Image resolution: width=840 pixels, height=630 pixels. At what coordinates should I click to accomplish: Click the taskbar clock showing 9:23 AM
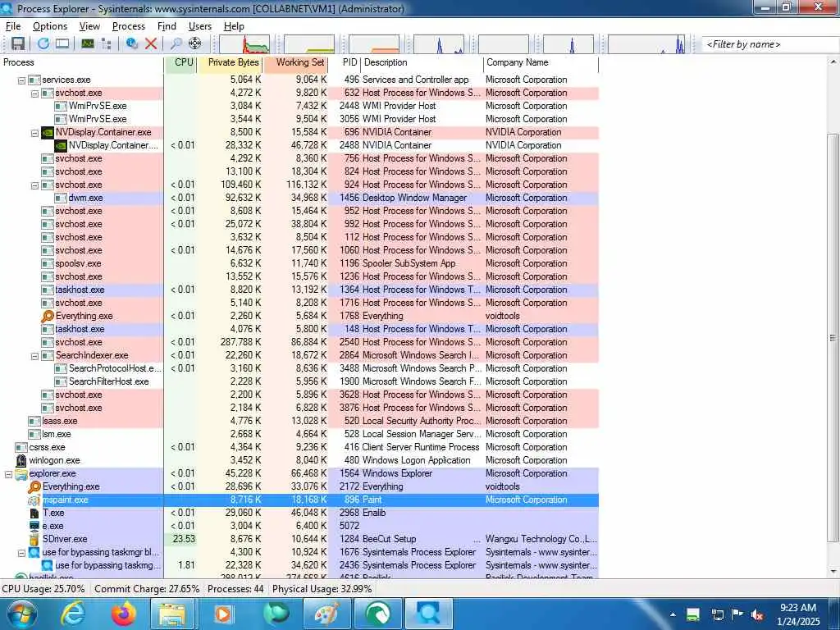tap(798, 614)
